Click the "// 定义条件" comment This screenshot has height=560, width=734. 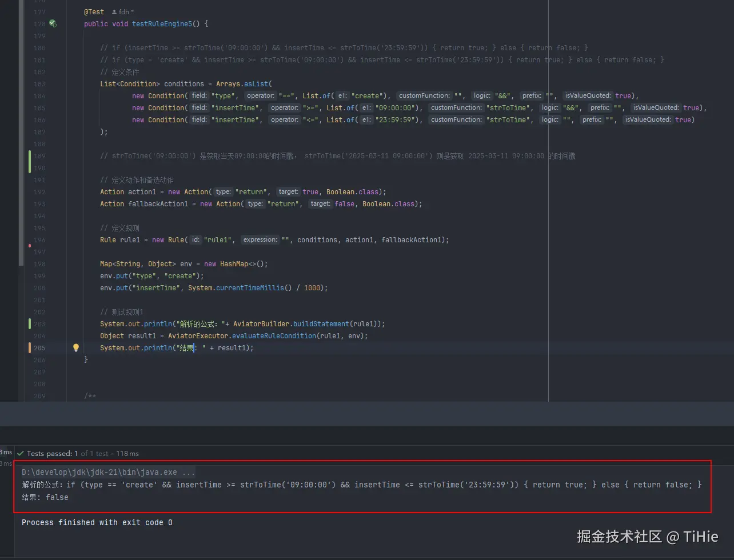(x=119, y=71)
